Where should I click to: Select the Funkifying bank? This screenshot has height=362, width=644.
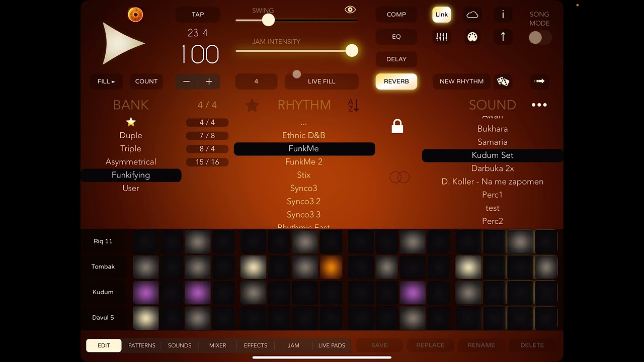131,175
